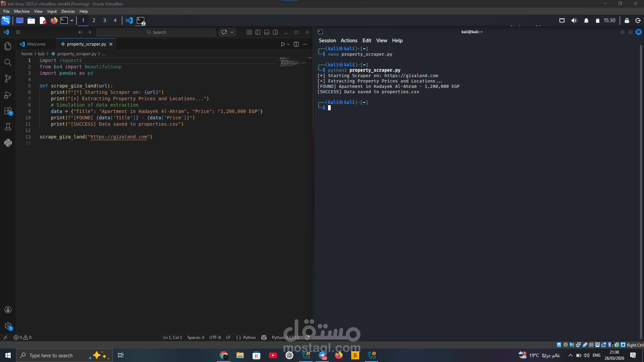Open the Explorer sidebar in VS Code
Screen dimensions: 644x362
click(x=8, y=46)
